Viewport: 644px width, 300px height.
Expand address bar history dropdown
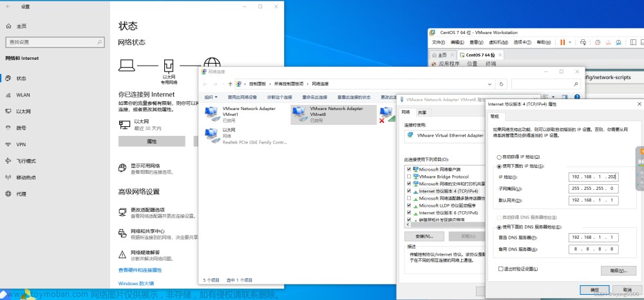(489, 84)
